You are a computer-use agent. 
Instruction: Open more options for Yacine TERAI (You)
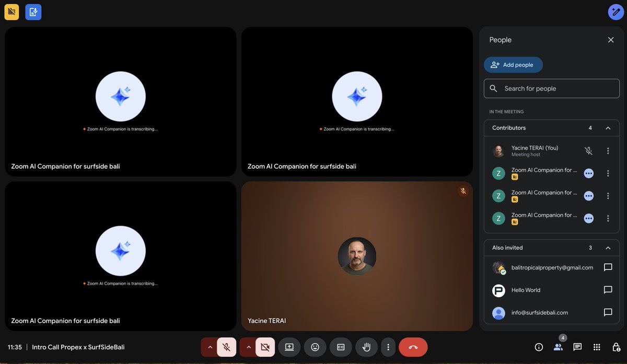coord(608,151)
